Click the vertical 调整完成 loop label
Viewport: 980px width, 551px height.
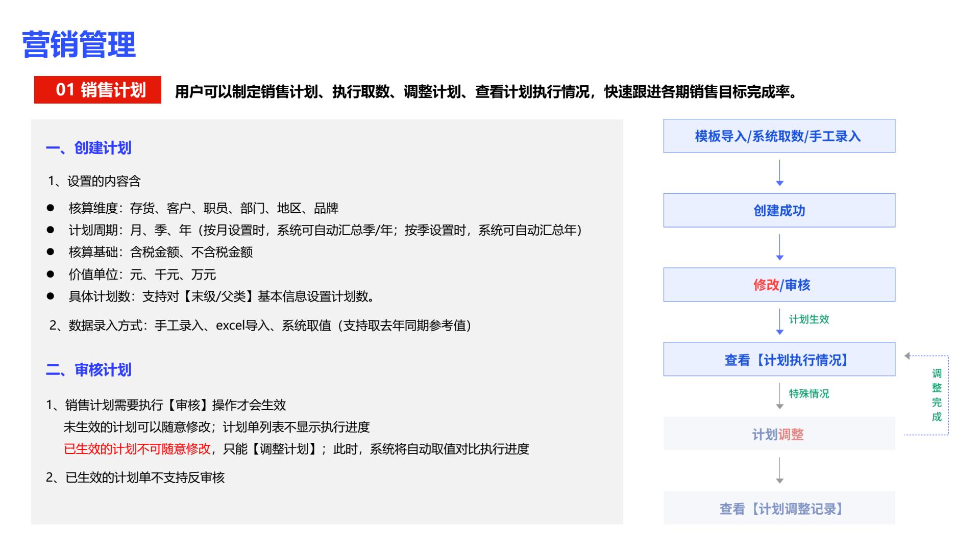(937, 395)
